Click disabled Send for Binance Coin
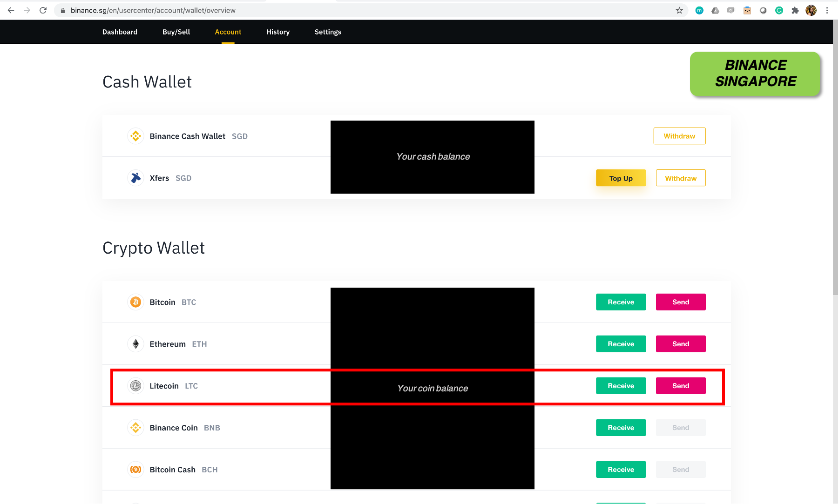The height and width of the screenshot is (504, 839). (x=681, y=428)
